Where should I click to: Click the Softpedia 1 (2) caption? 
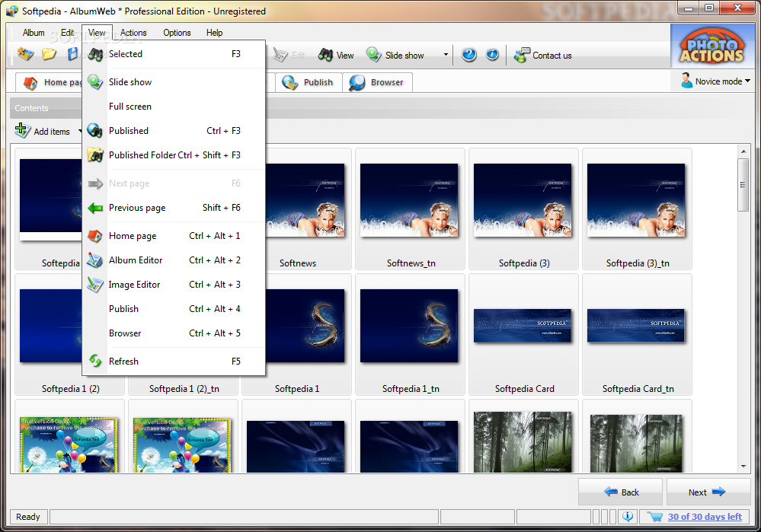click(x=70, y=389)
